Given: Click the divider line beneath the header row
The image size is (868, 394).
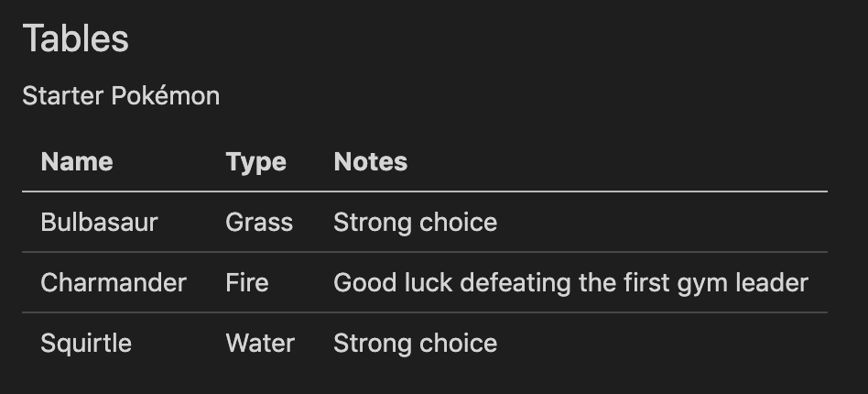Looking at the screenshot, I should [424, 192].
